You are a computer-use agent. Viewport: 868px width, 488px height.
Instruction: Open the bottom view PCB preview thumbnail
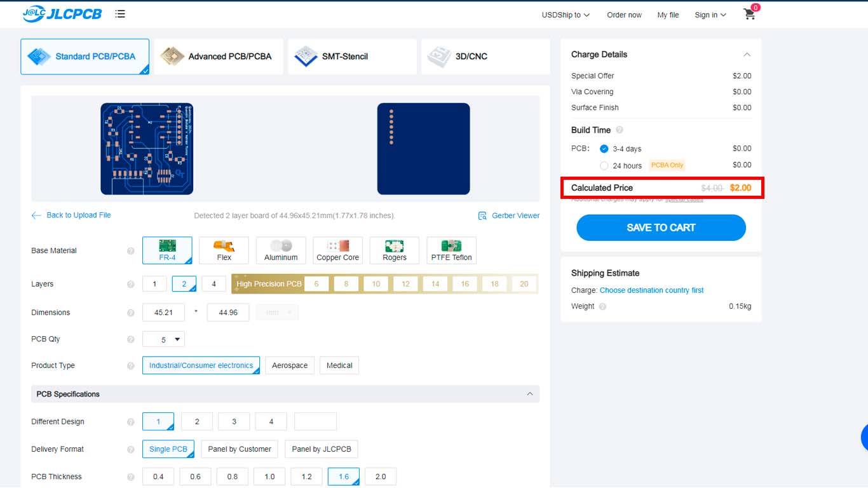(x=423, y=149)
